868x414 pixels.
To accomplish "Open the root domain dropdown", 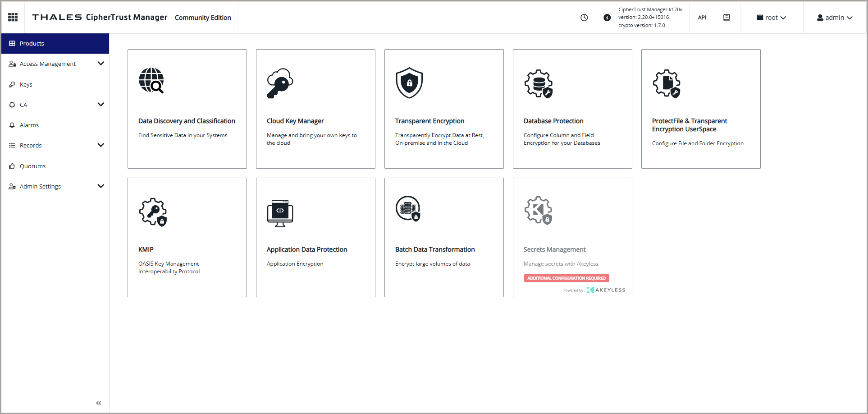I will [x=771, y=18].
